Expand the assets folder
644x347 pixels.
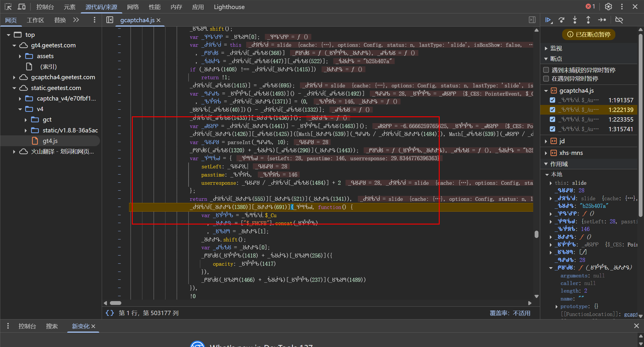click(20, 56)
